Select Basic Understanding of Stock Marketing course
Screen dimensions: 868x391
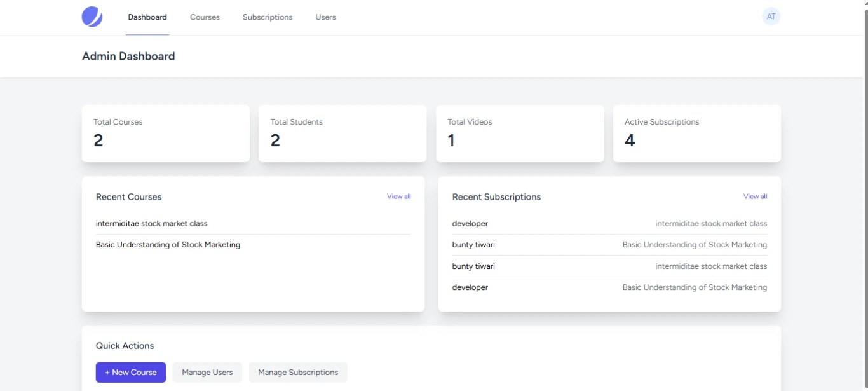coord(168,245)
